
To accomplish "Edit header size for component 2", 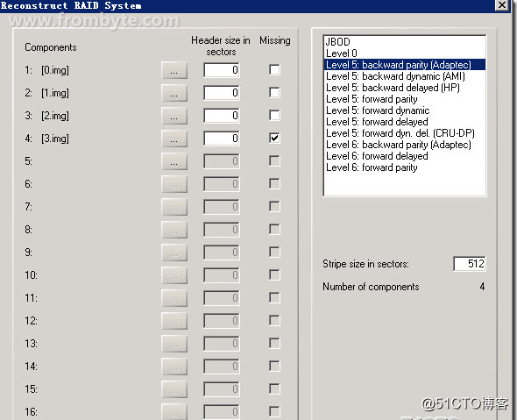I will (222, 93).
